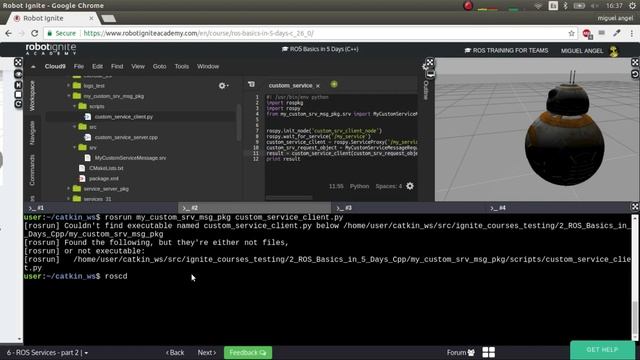Screen dimensions: 640x360
Task: Maximize the terminal panel with its expand icon
Action: pos(635,207)
